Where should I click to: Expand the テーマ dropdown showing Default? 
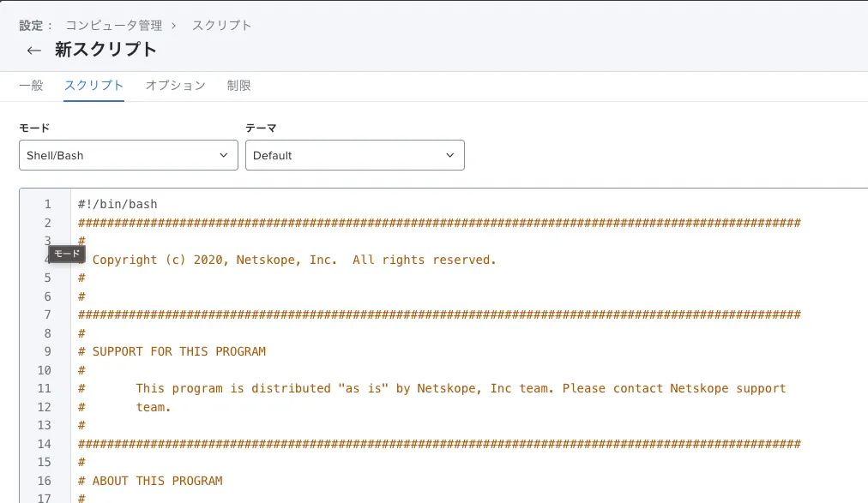point(354,155)
